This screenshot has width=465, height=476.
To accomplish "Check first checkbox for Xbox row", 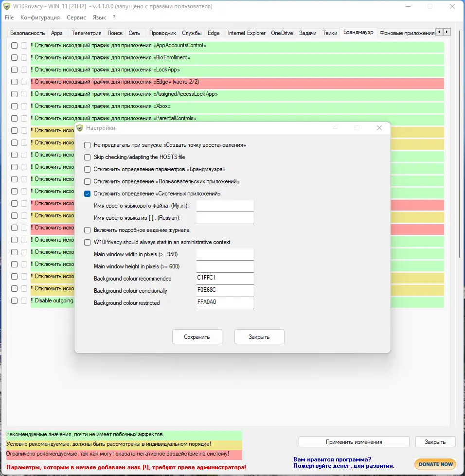I will 14,106.
